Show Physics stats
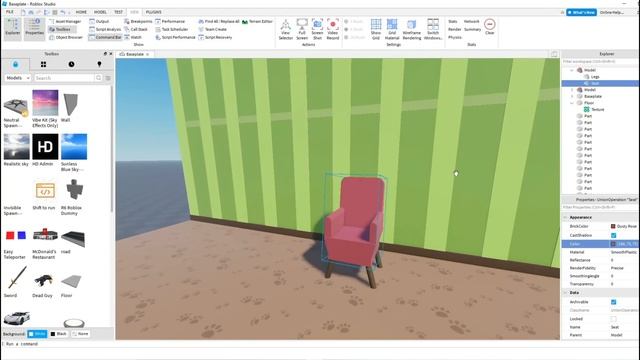Viewport: 640px width, 360px height. click(455, 37)
